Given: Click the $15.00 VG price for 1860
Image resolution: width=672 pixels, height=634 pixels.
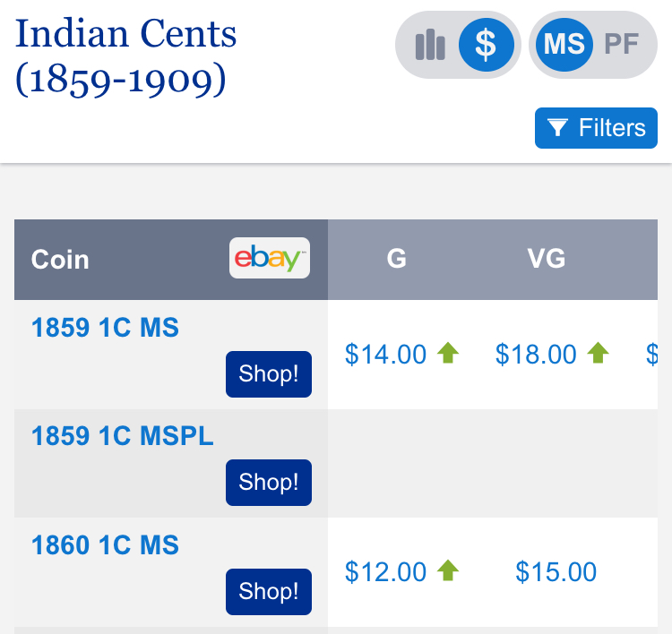Looking at the screenshot, I should click(x=556, y=572).
